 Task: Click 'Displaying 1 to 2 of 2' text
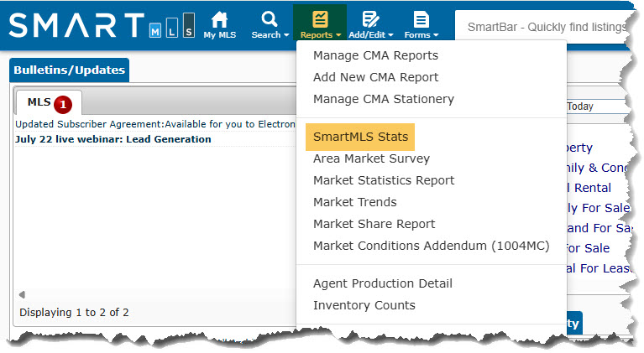click(x=74, y=313)
